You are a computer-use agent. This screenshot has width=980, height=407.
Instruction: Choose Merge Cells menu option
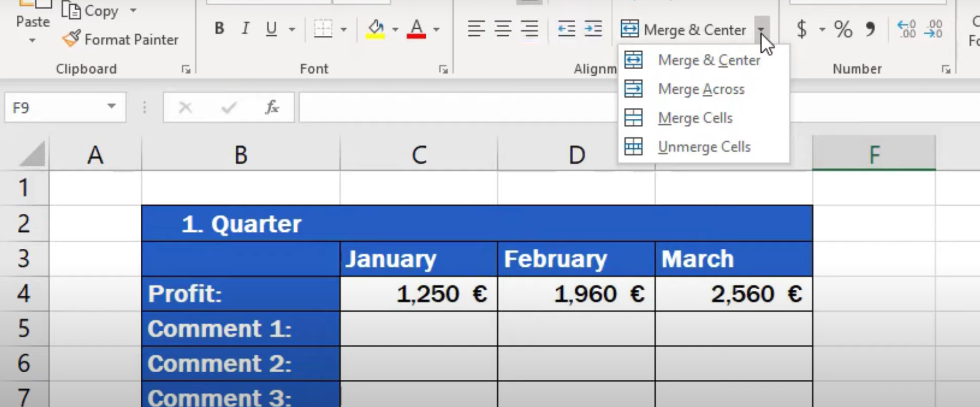[704, 118]
